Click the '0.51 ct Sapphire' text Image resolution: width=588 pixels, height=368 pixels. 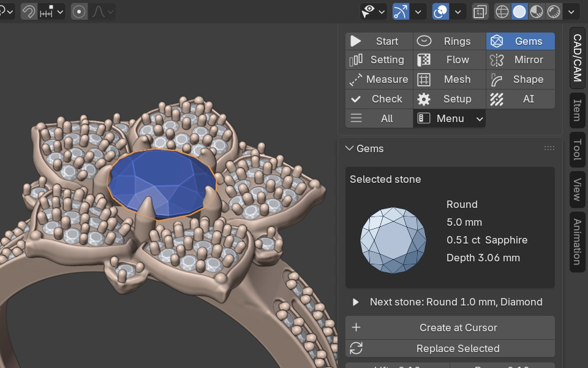[x=487, y=240]
